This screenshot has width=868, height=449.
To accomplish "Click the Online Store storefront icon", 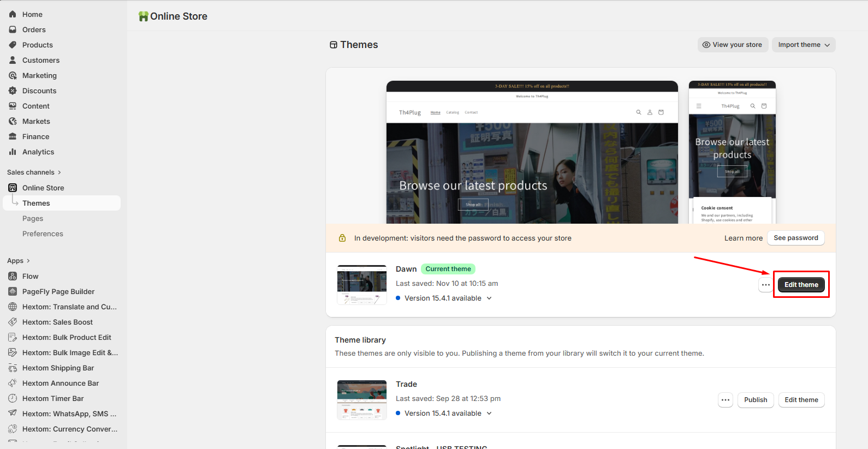I will (x=13, y=188).
